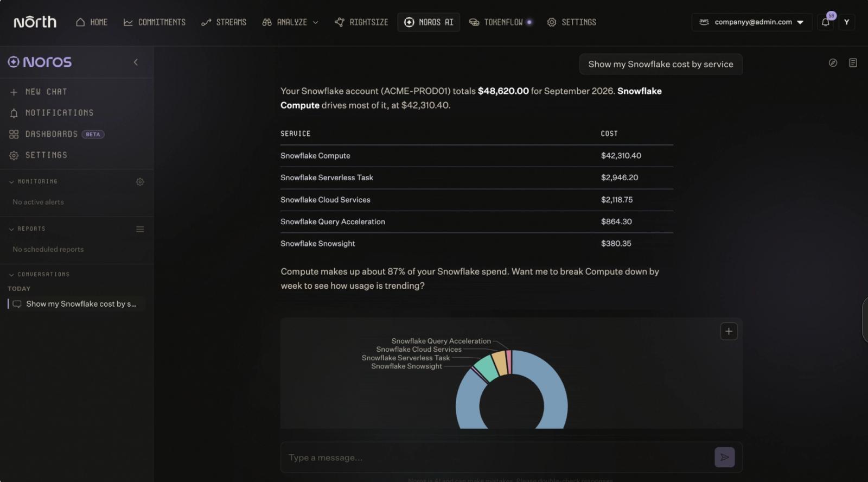Click the plus button on chart card
Screen dimensions: 868x482
[x=729, y=331]
